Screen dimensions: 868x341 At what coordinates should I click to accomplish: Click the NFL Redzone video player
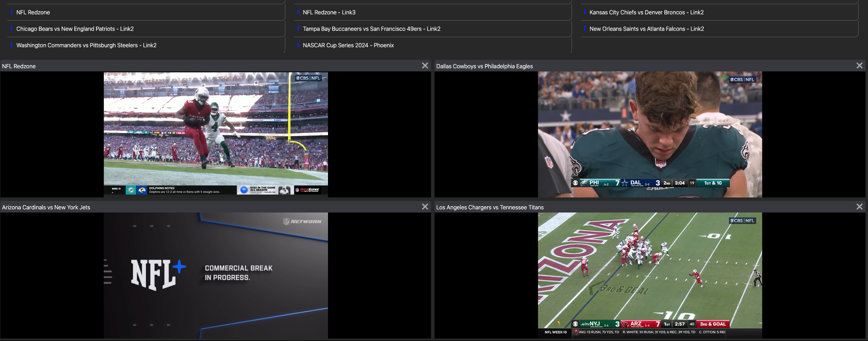(216, 134)
